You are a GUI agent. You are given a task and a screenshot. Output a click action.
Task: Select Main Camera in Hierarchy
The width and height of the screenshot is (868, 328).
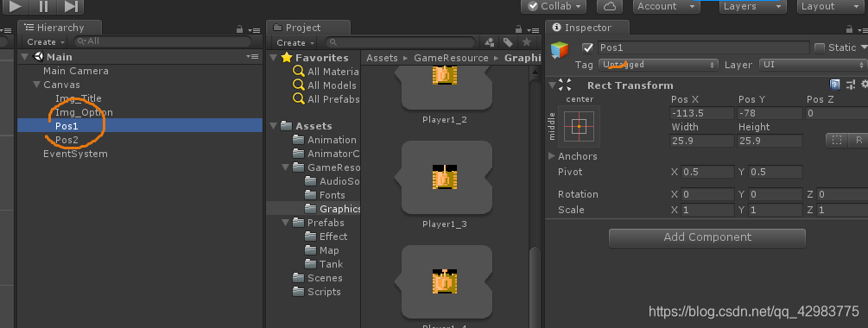(x=76, y=71)
